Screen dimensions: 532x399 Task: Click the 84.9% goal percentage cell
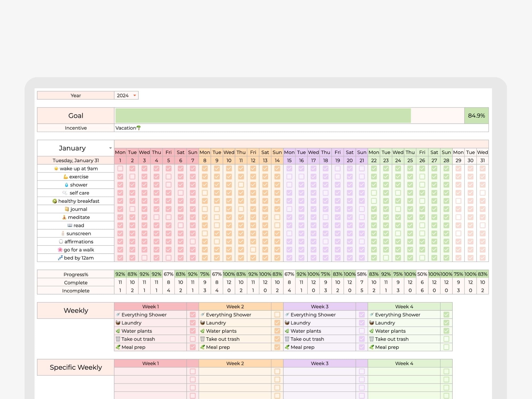(476, 116)
